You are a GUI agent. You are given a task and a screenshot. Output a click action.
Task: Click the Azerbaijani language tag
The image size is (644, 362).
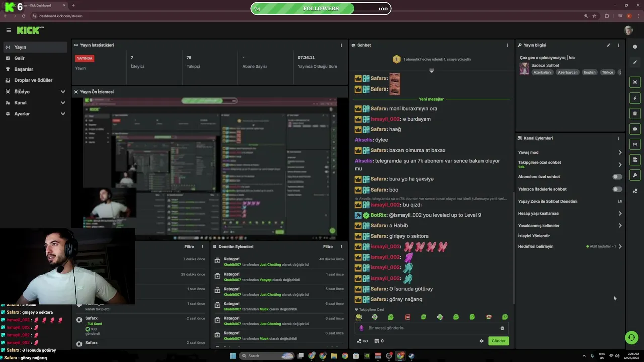(x=542, y=72)
